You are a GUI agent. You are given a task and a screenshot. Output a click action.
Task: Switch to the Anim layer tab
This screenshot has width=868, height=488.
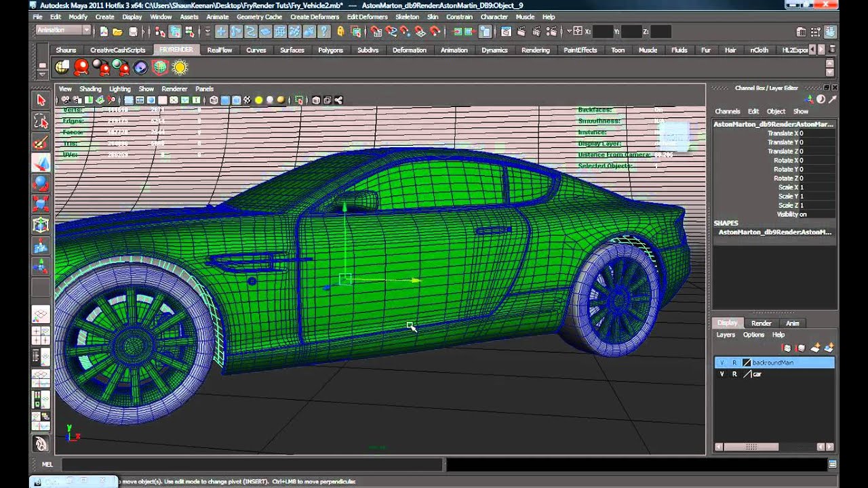[x=792, y=323]
